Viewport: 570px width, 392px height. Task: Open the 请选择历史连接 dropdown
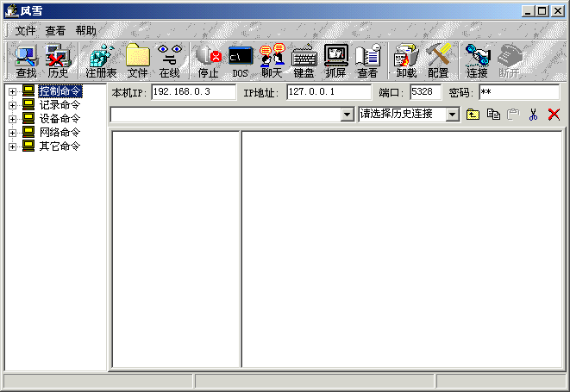point(453,114)
